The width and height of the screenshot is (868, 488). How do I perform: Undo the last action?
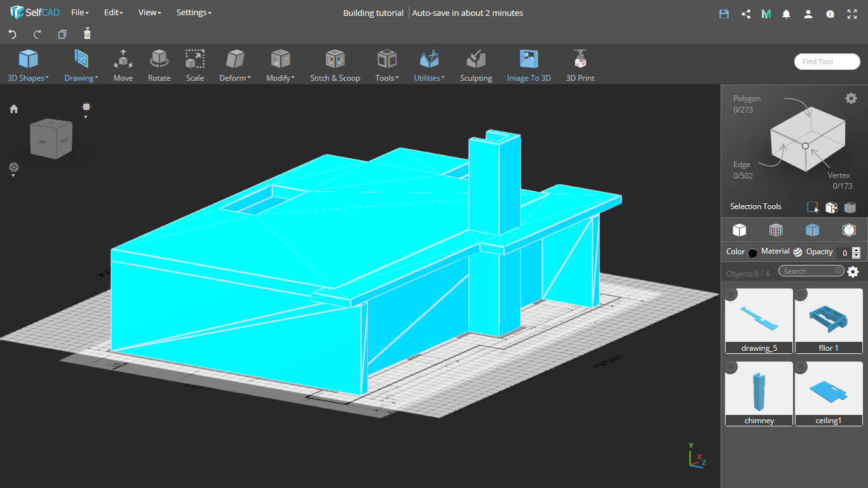pyautogui.click(x=12, y=34)
